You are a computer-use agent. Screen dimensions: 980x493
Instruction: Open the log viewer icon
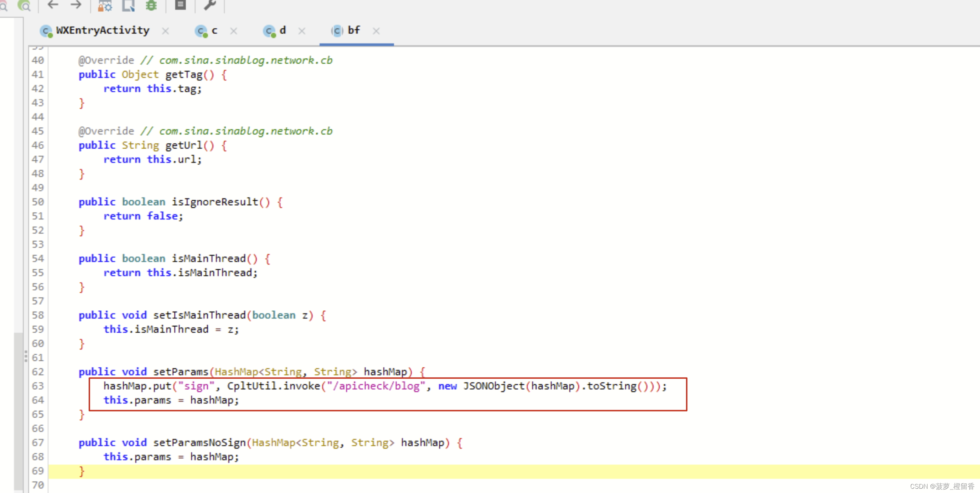click(x=180, y=5)
